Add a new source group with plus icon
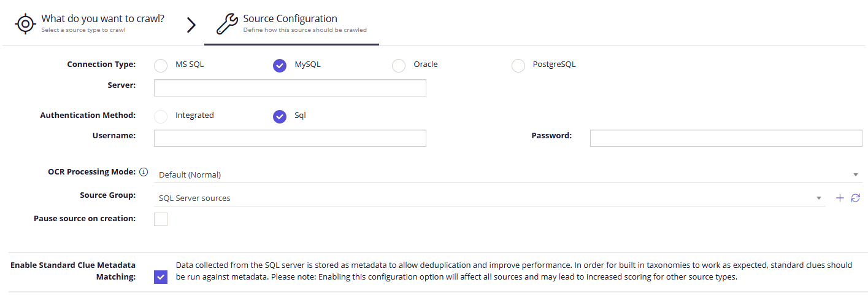 (840, 198)
